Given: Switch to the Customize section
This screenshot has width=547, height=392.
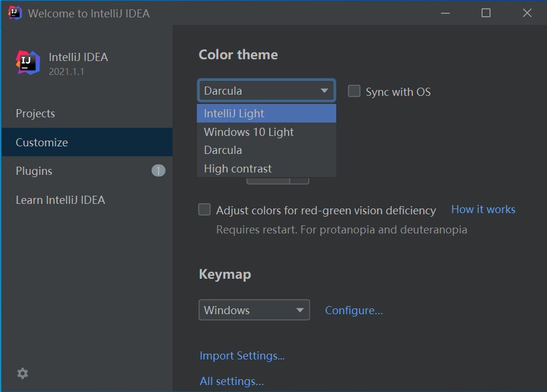Looking at the screenshot, I should pyautogui.click(x=87, y=142).
